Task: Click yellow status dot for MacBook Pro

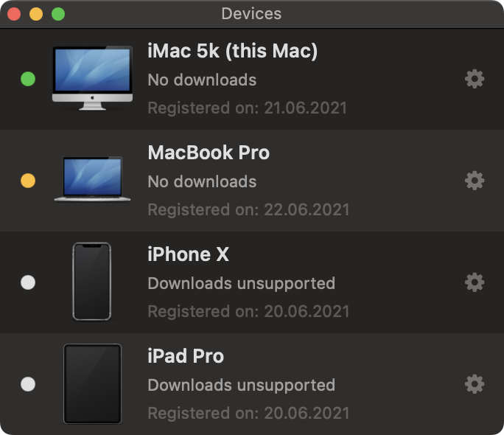Action: (x=28, y=181)
